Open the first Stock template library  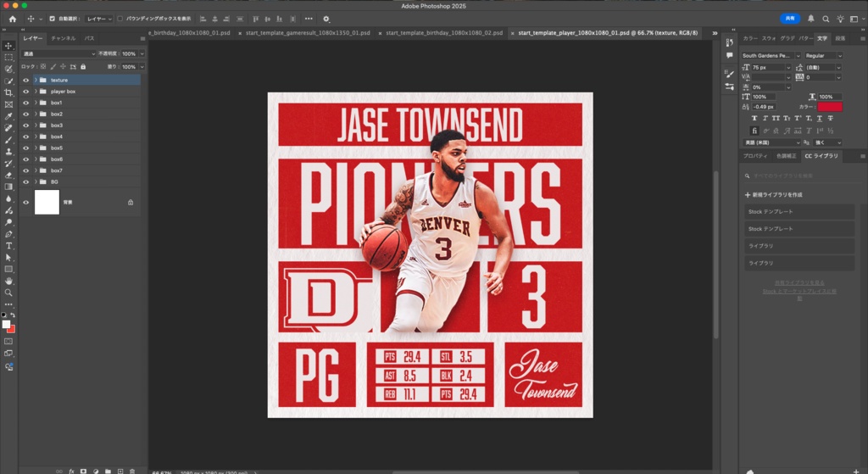point(799,211)
